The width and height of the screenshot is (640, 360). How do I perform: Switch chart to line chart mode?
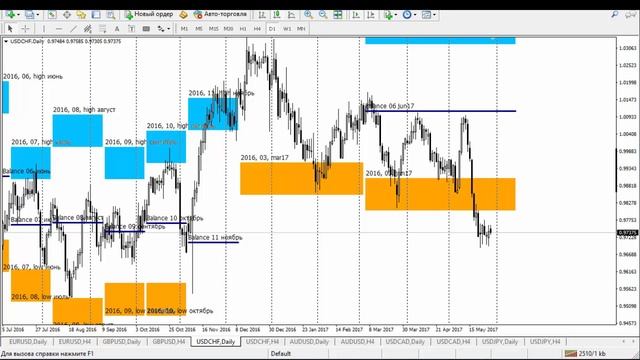[291, 15]
